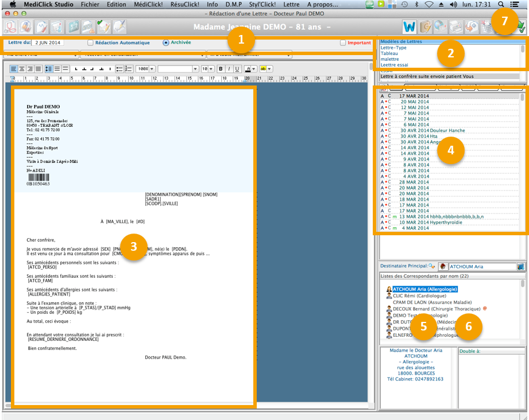The width and height of the screenshot is (529, 420).
Task: Open the Word export 'W' icon
Action: 410,26
